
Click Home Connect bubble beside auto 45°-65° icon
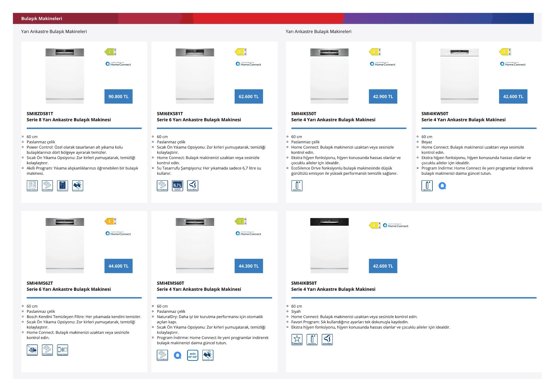click(177, 355)
